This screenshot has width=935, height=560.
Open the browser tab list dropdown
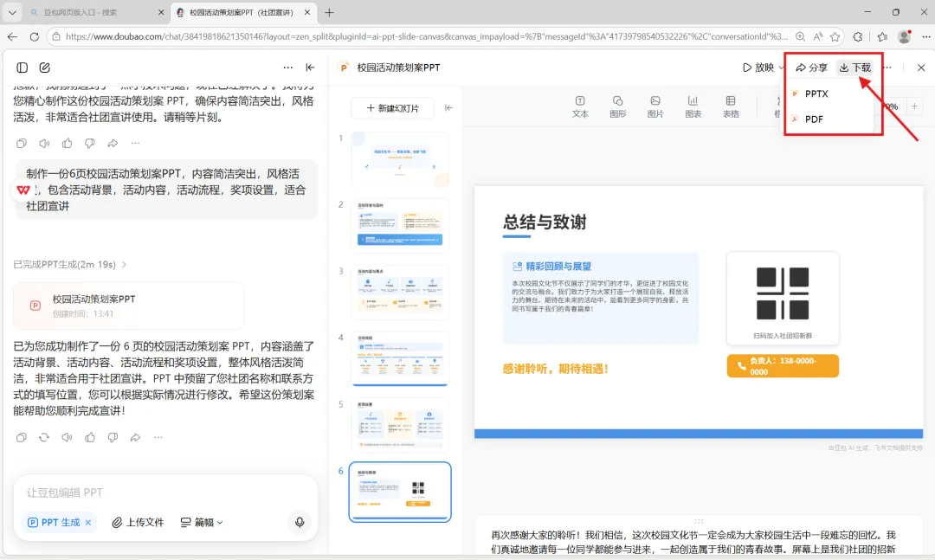tap(12, 12)
